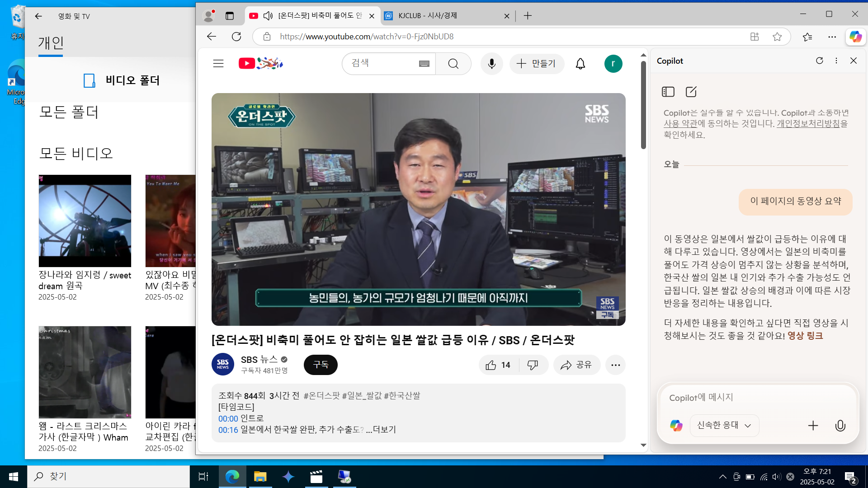868x488 pixels.
Task: Refresh the Copilot pane
Action: [819, 61]
